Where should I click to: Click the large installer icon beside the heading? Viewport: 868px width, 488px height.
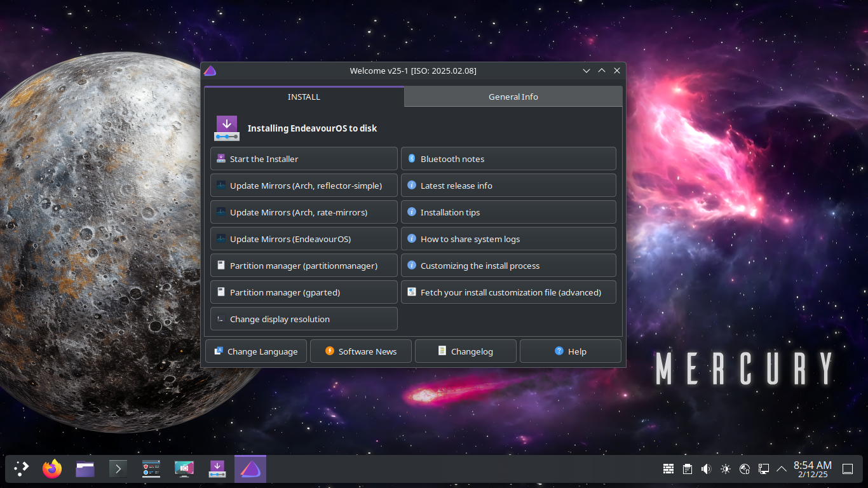point(227,128)
